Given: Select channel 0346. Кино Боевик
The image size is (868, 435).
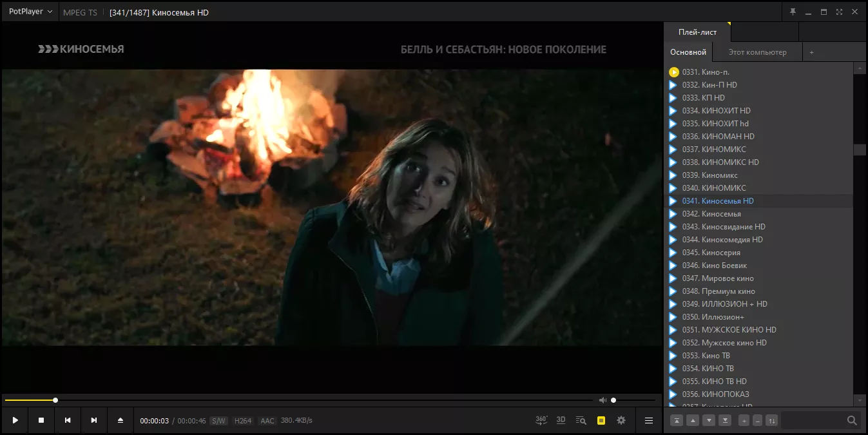Looking at the screenshot, I should pos(758,266).
